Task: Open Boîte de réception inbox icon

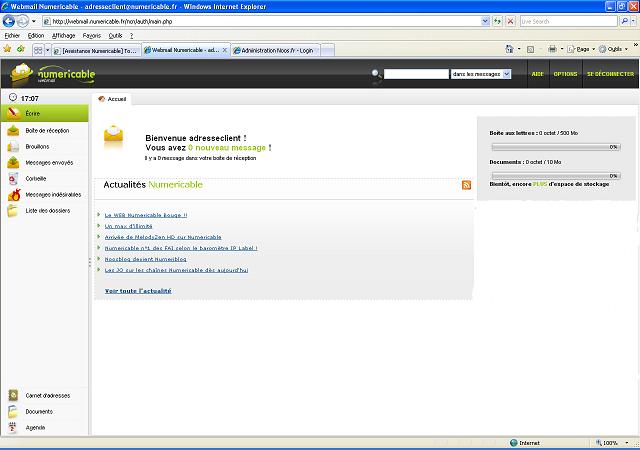Action: pos(13,130)
